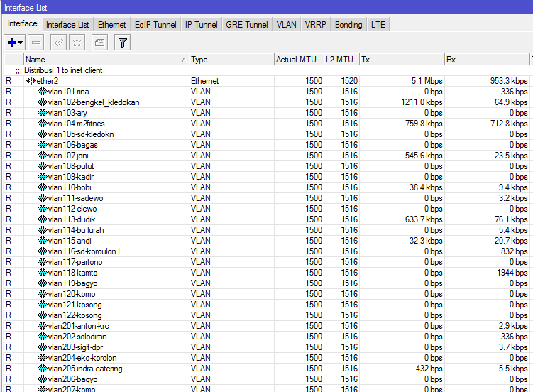Click the vlan113-dudik VLAN icon

[42, 219]
